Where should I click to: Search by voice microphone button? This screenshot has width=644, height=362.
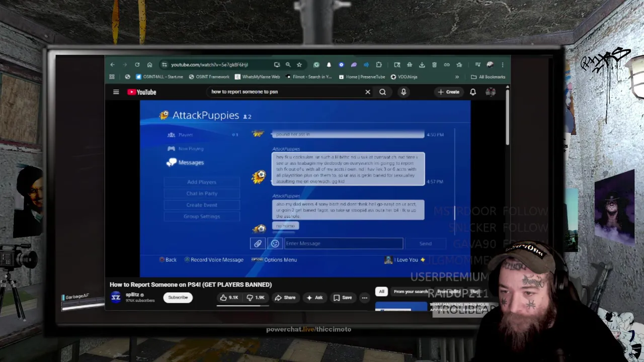[404, 92]
